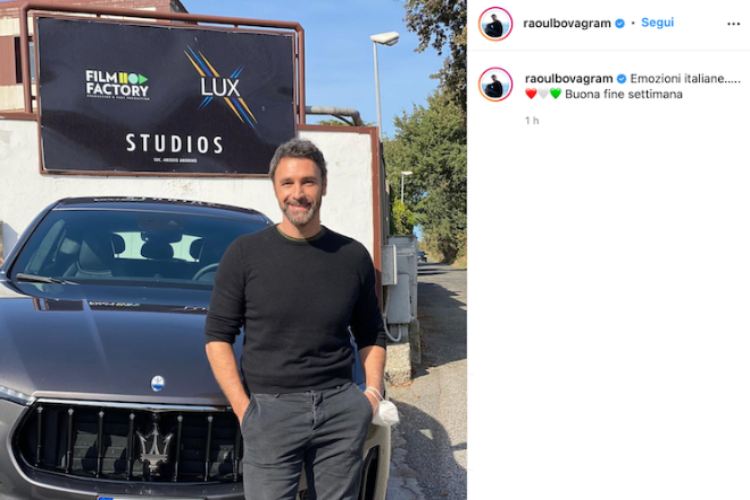Open the three-dot more options menu
Image resolution: width=750 pixels, height=500 pixels.
(733, 23)
